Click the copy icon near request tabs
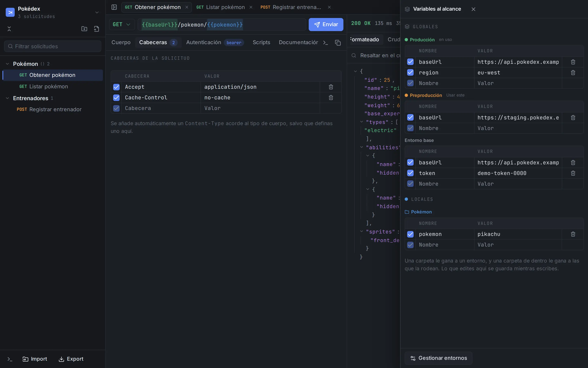Screen dimensions: 588x368 (x=338, y=43)
